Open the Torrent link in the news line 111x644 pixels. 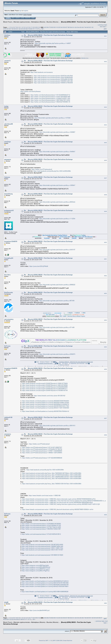click(x=29, y=15)
